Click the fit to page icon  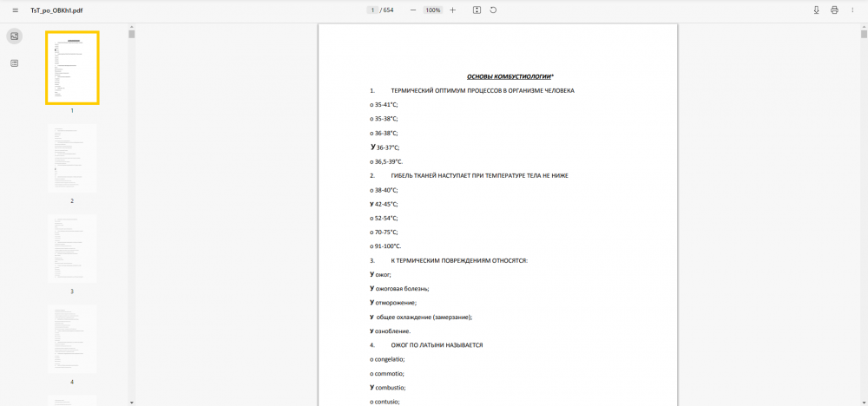477,10
